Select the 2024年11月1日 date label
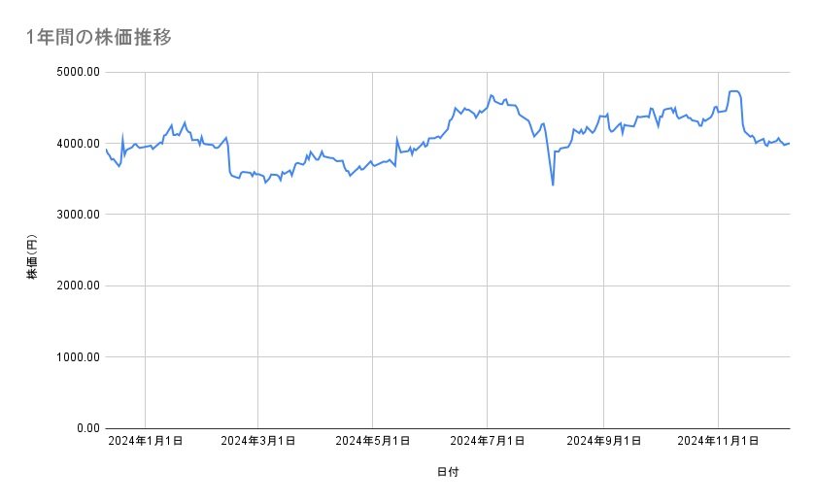Screen dimensions: 815x504 pyautogui.click(x=718, y=442)
